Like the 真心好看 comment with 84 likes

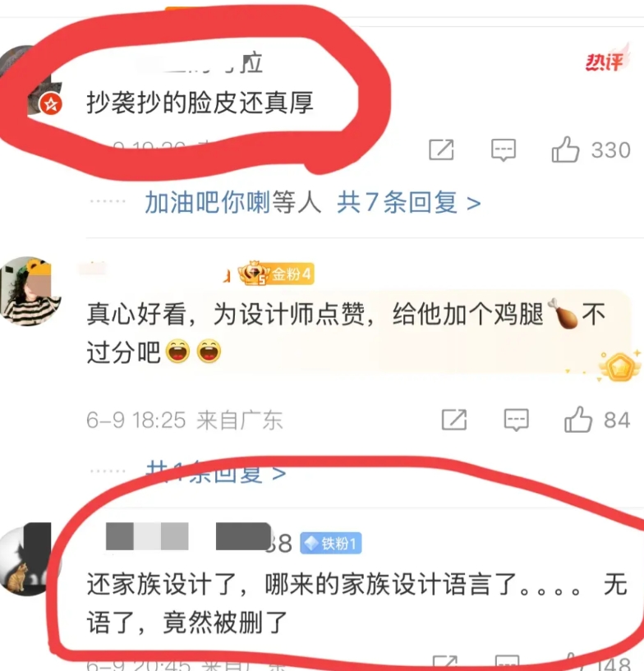click(578, 420)
